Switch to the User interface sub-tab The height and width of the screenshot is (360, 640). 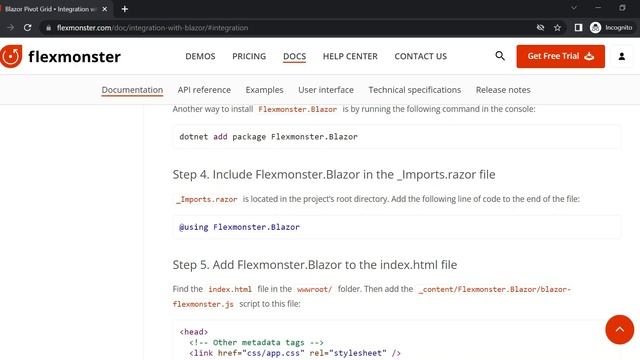pyautogui.click(x=326, y=90)
